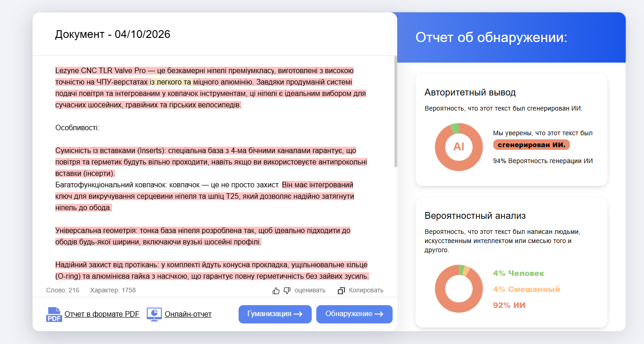Click the Авторитетный вывод heading
The height and width of the screenshot is (344, 644).
pyautogui.click(x=470, y=92)
